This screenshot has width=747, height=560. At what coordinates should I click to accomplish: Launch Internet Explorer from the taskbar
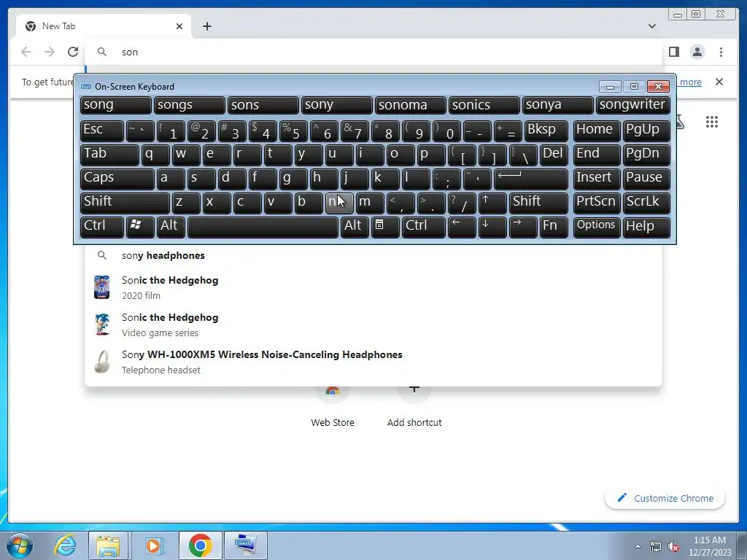click(x=65, y=545)
